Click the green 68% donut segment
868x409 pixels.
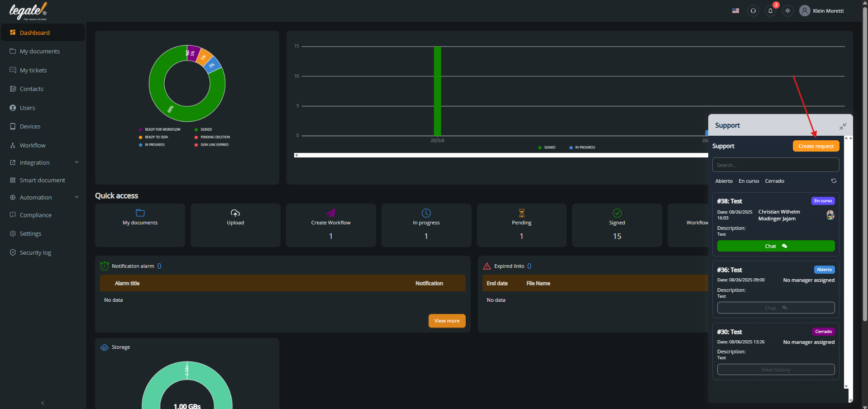coord(171,109)
